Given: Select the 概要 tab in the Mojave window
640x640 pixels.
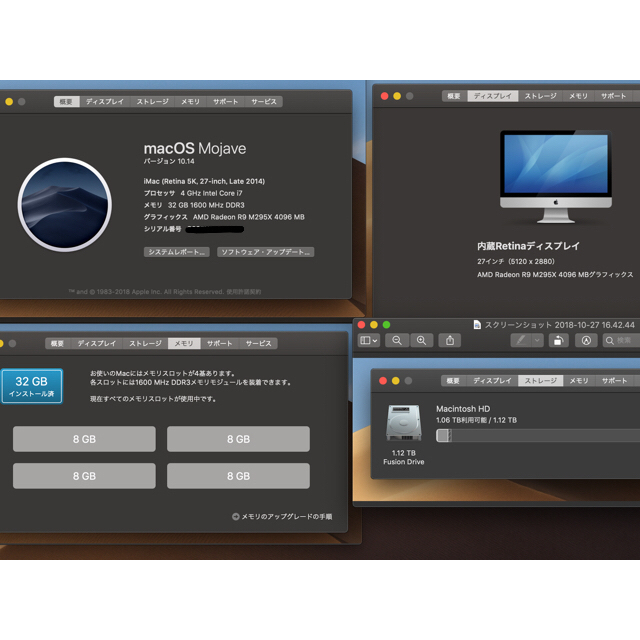Looking at the screenshot, I should coord(67,102).
